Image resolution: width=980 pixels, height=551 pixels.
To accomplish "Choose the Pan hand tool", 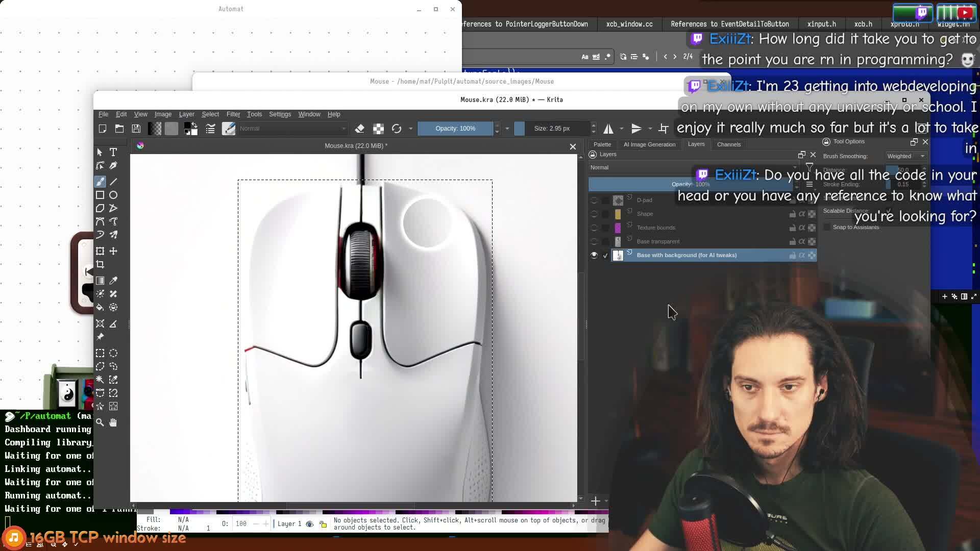I will click(x=113, y=422).
